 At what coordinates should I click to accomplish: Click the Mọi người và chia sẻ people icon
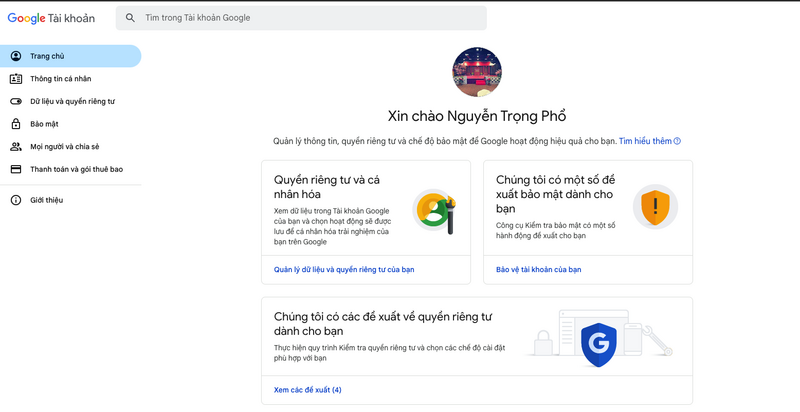coord(15,146)
